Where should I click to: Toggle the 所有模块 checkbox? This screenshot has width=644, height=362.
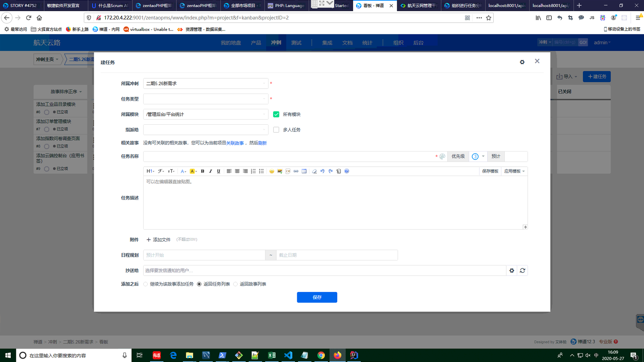point(276,114)
